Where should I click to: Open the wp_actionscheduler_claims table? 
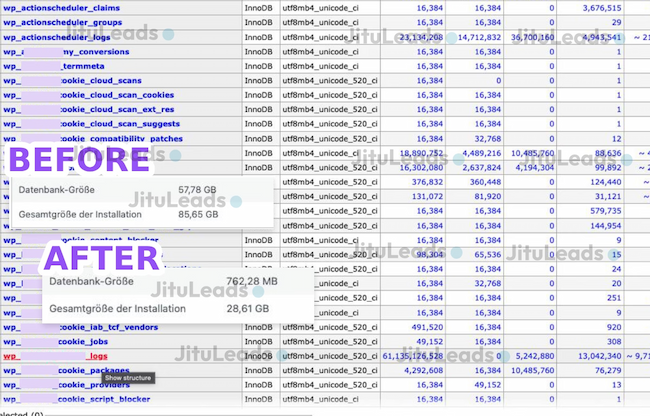click(61, 8)
